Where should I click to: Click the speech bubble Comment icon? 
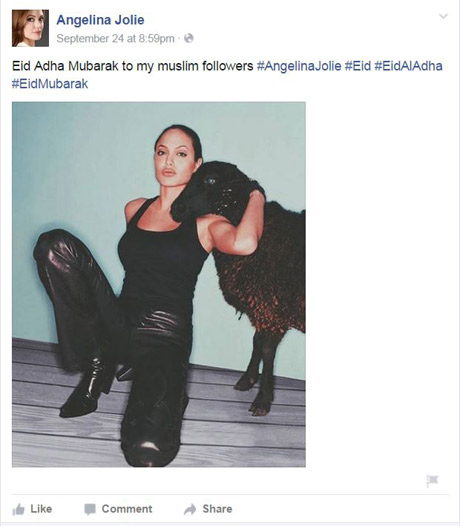click(x=90, y=509)
